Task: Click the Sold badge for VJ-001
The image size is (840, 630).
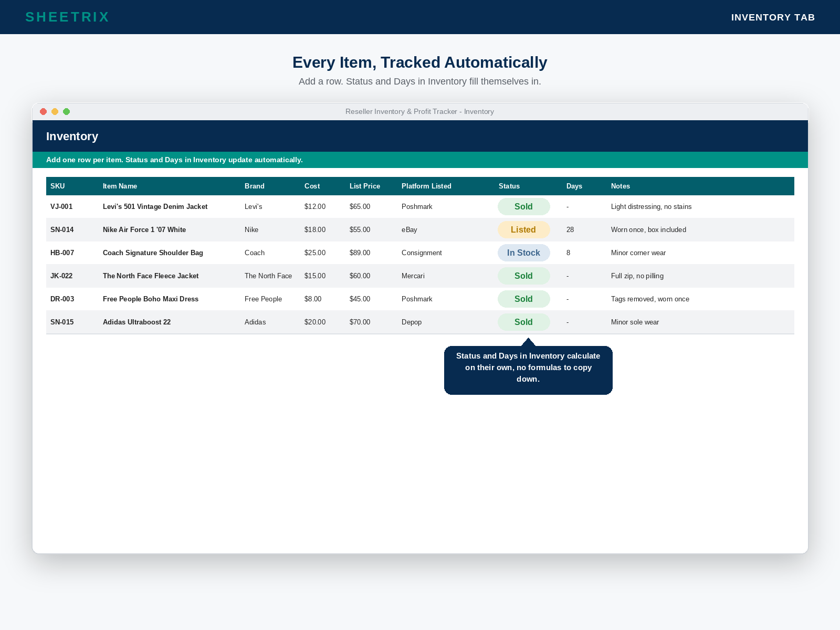Action: pyautogui.click(x=523, y=206)
